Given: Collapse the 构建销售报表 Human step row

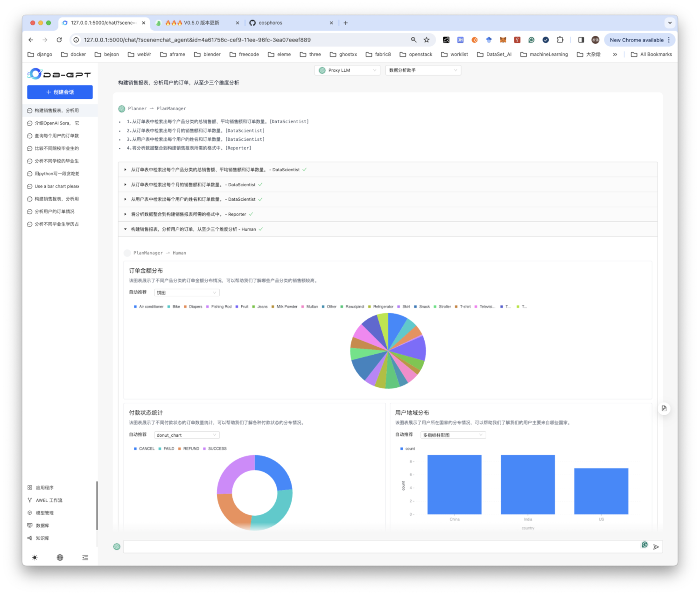Looking at the screenshot, I should pos(388,229).
